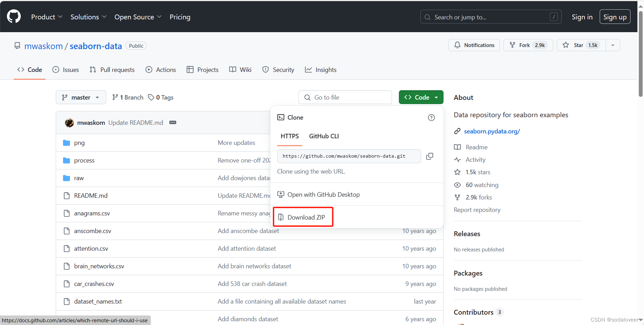The width and height of the screenshot is (644, 325).
Task: Click the README.md file icon
Action: [66, 196]
